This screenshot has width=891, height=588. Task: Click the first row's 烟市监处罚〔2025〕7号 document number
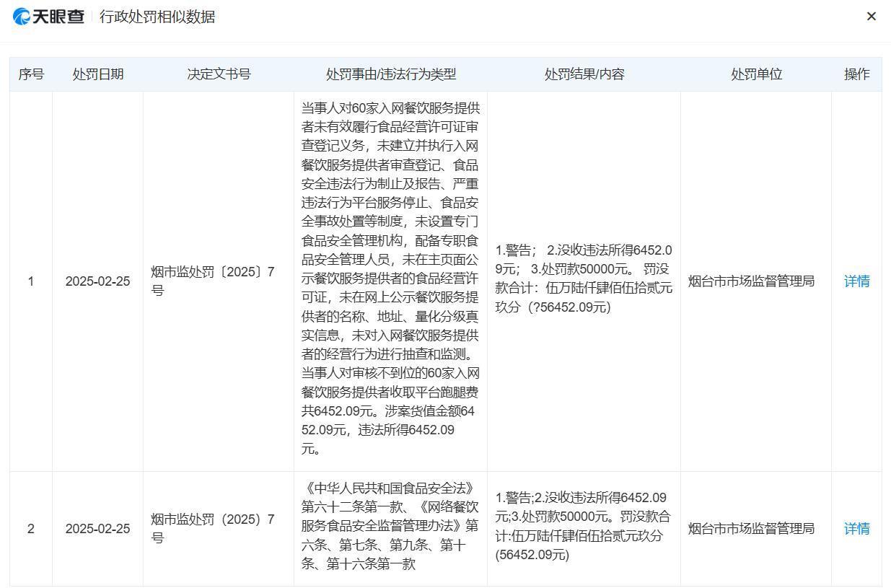(213, 281)
